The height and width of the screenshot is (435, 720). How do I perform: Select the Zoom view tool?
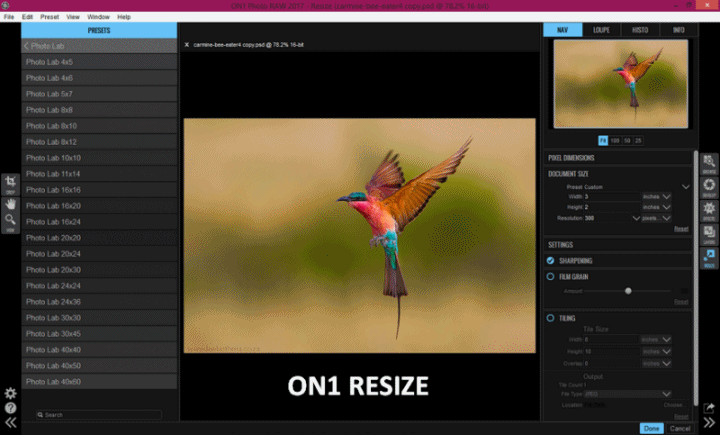(10, 222)
